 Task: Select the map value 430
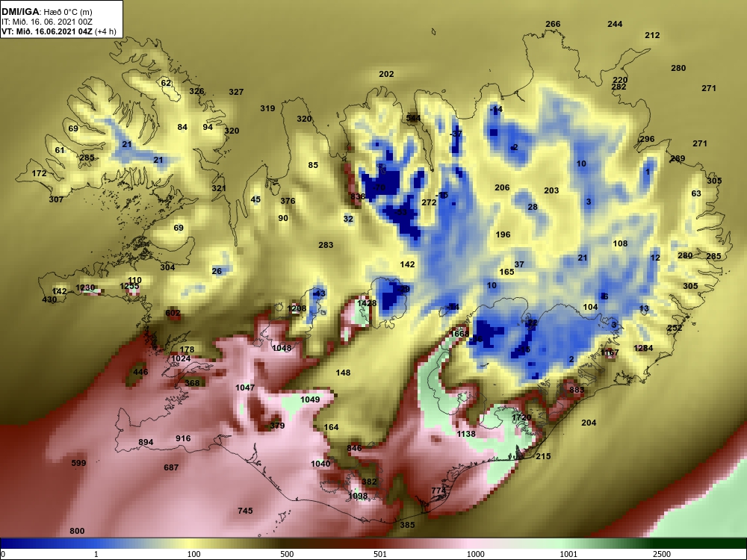[49, 299]
